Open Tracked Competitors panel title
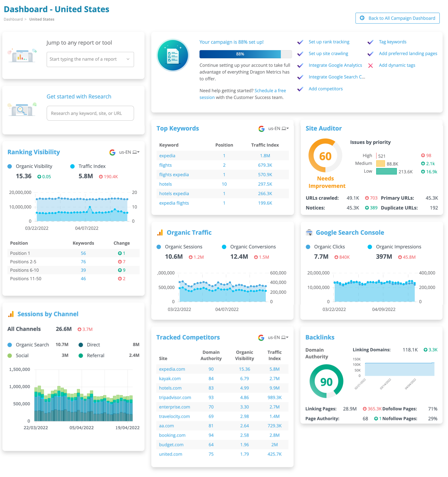This screenshot has width=448, height=477. 188,337
